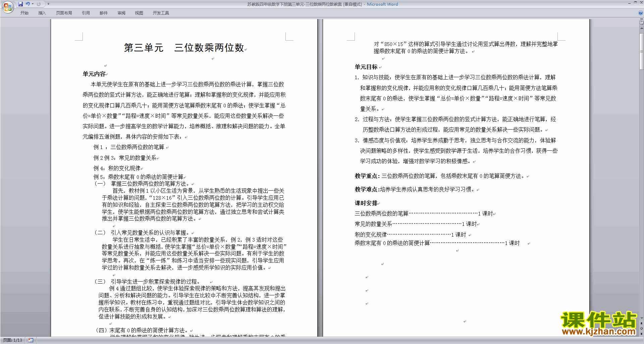Open the 插入 ribbon tab
The height and width of the screenshot is (344, 644).
[42, 13]
